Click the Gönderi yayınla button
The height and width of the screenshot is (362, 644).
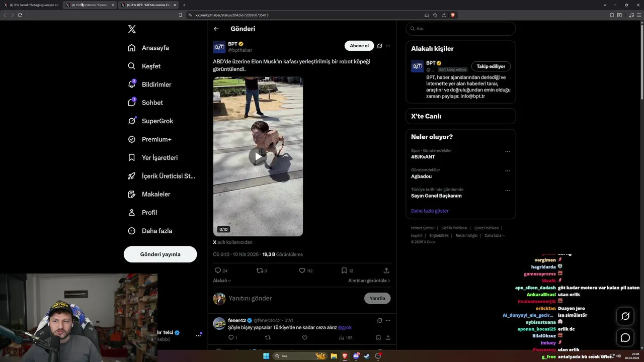[160, 254]
